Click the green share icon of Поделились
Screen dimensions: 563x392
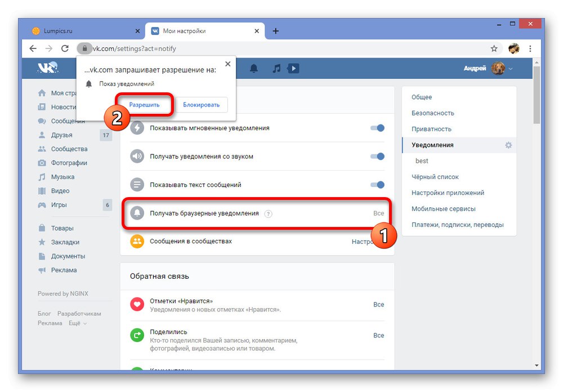tap(137, 336)
